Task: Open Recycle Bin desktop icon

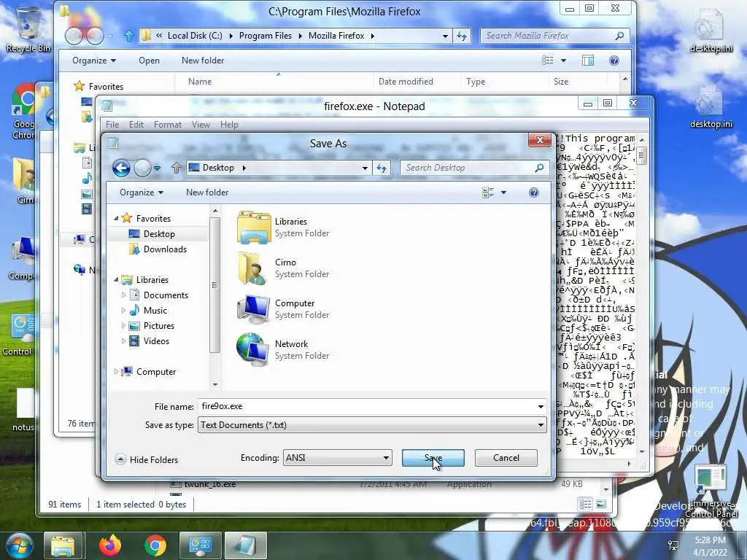Action: [28, 29]
